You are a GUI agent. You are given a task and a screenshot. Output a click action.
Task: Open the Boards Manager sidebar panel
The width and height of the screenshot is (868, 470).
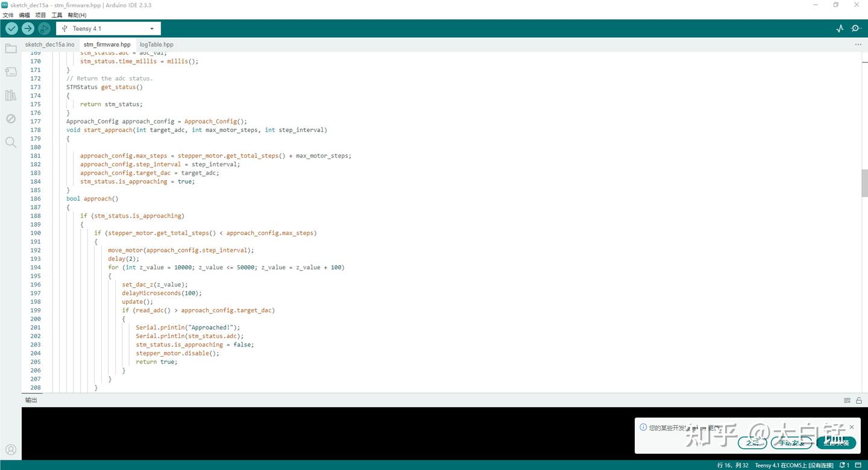(x=11, y=72)
